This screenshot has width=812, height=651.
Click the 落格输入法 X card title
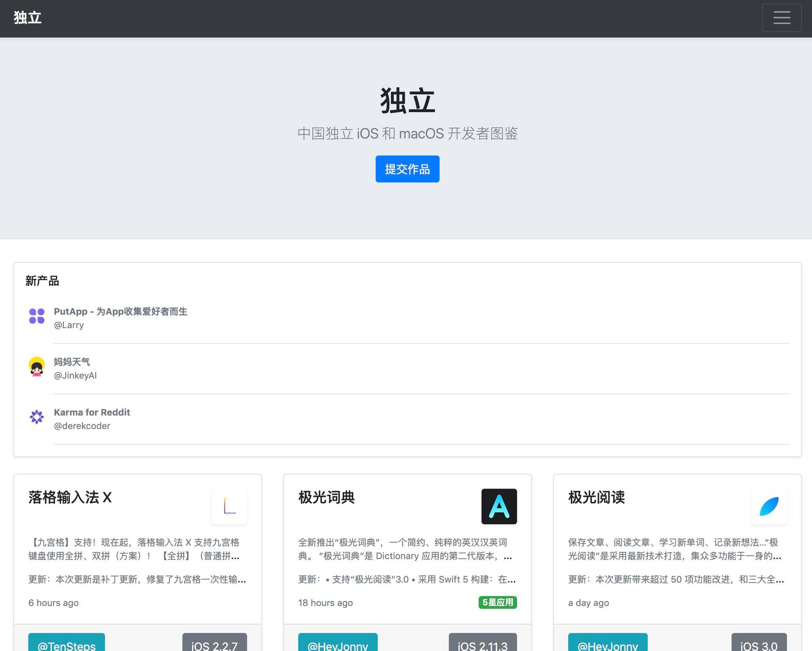click(x=70, y=497)
